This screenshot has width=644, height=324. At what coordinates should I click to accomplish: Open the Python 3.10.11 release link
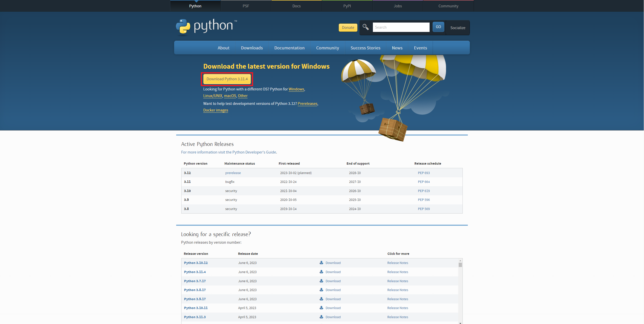(x=196, y=308)
